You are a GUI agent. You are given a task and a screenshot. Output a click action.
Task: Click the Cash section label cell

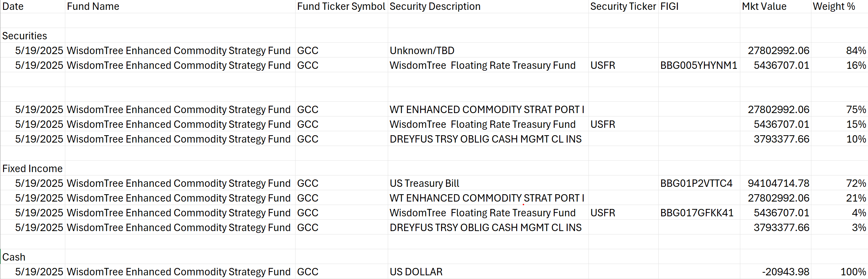33,257
